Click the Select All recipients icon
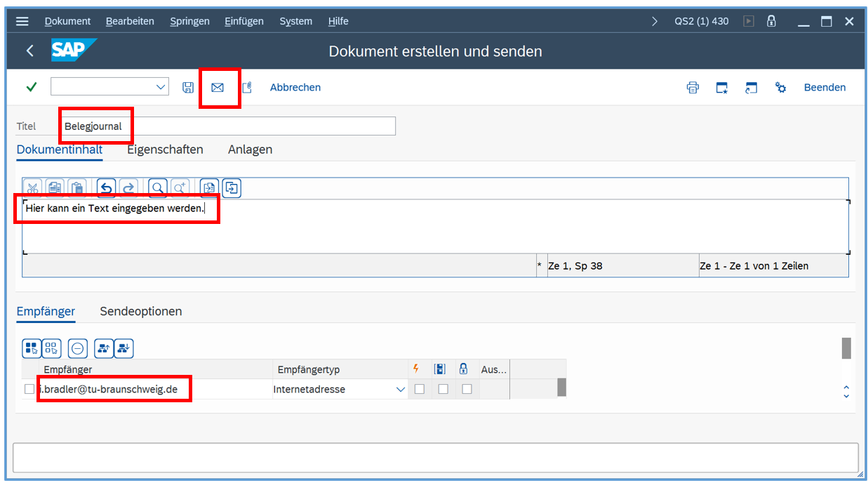The height and width of the screenshot is (483, 868). [32, 348]
